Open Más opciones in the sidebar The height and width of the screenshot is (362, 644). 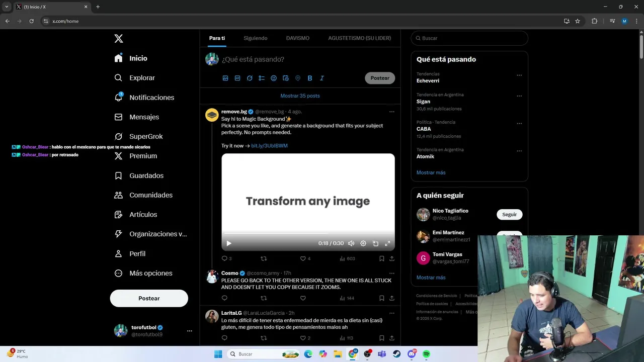point(144,273)
